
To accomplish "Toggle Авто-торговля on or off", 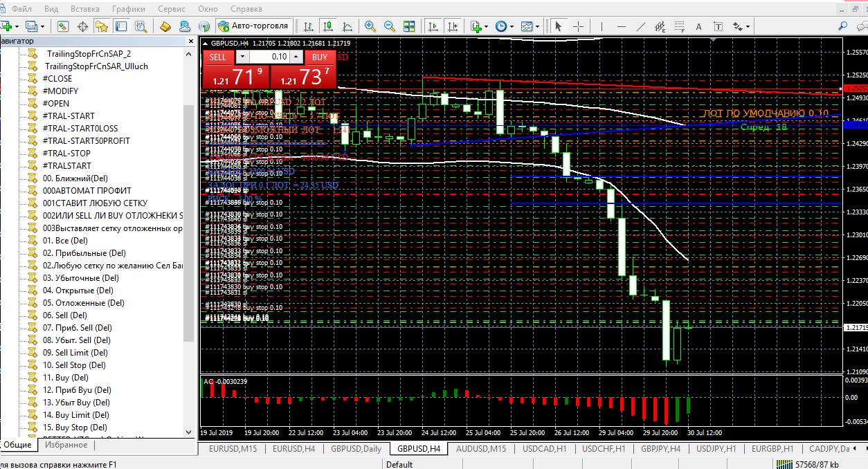I will tap(253, 26).
